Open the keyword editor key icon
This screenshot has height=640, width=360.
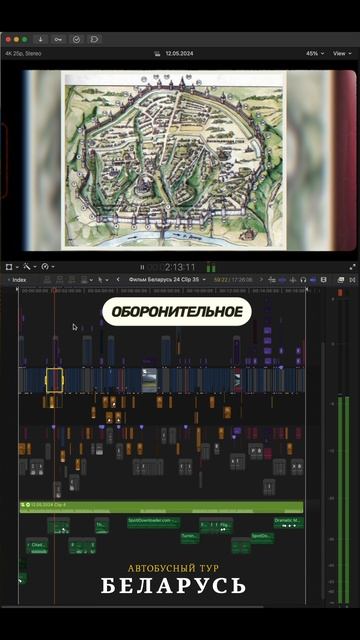tap(58, 39)
